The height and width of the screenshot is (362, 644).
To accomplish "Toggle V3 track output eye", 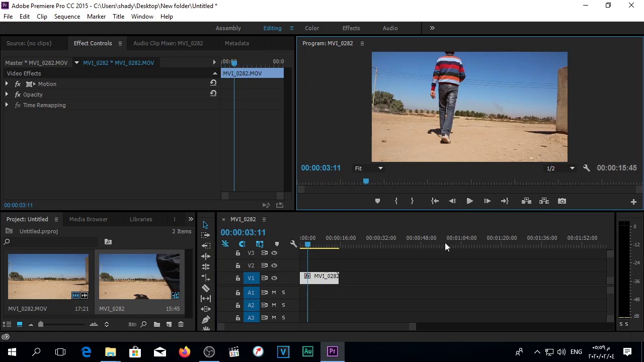I will (274, 253).
